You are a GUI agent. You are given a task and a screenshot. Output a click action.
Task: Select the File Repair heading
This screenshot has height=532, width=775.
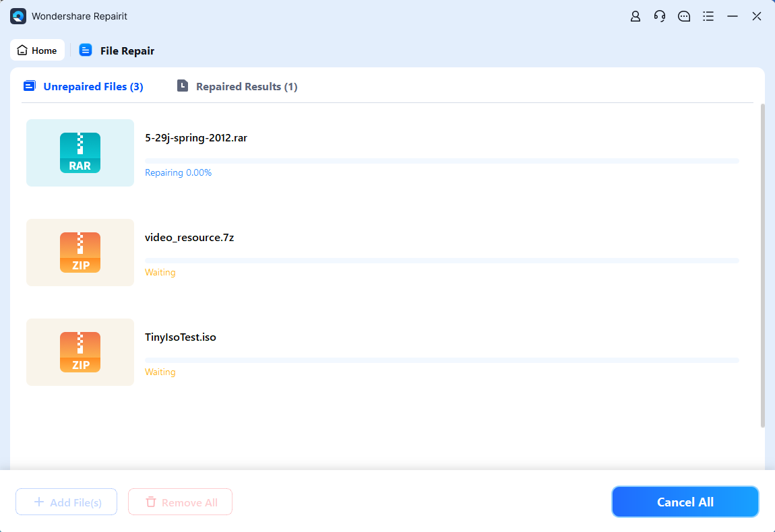(x=127, y=51)
